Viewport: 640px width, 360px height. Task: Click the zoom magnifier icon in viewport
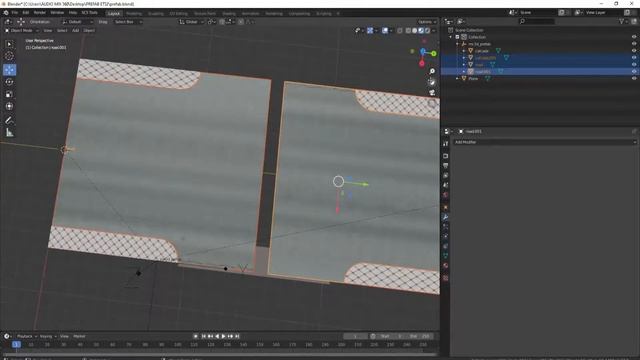coord(432,72)
